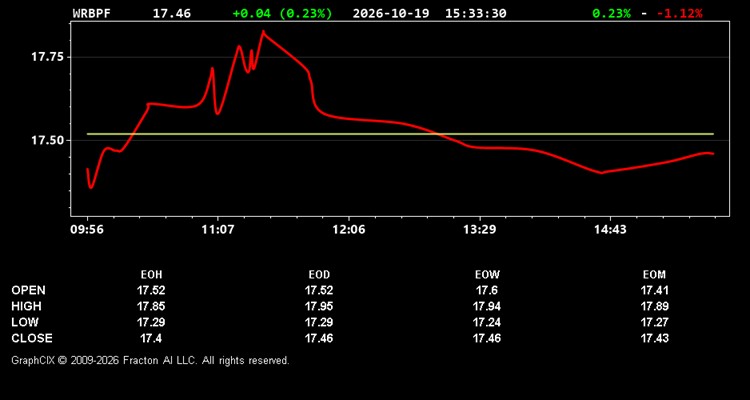
Task: Click the HIGH row label
Action: tap(26, 306)
